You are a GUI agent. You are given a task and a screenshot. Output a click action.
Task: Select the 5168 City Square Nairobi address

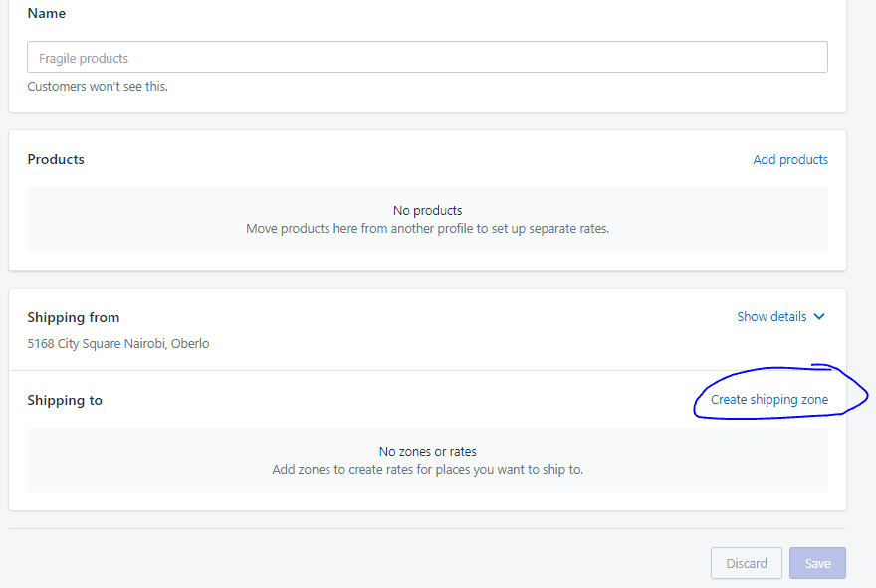[118, 344]
